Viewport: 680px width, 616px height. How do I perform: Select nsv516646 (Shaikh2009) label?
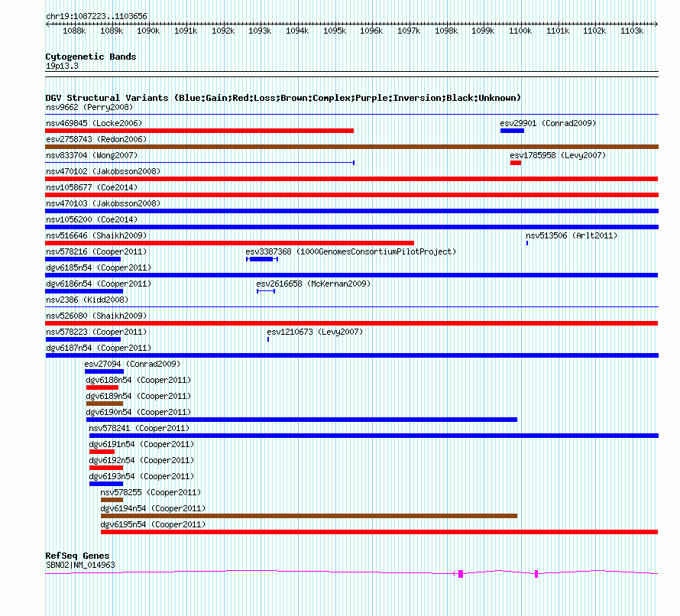click(96, 235)
